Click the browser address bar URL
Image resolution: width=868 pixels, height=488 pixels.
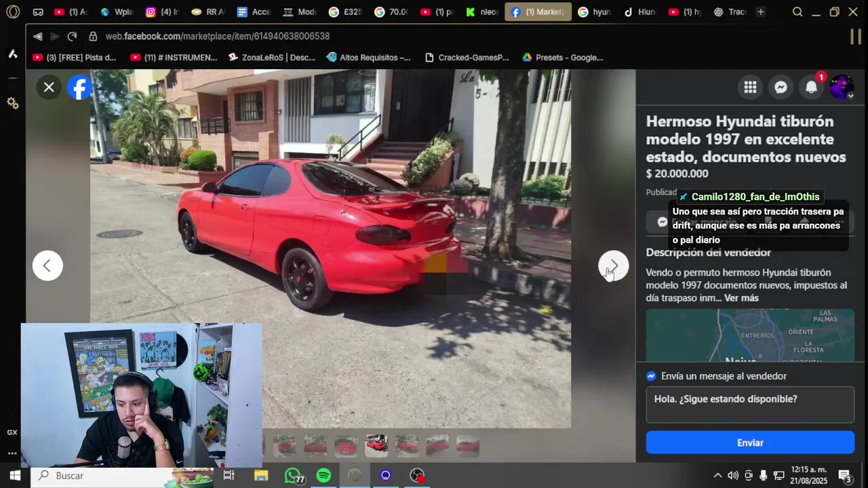218,36
